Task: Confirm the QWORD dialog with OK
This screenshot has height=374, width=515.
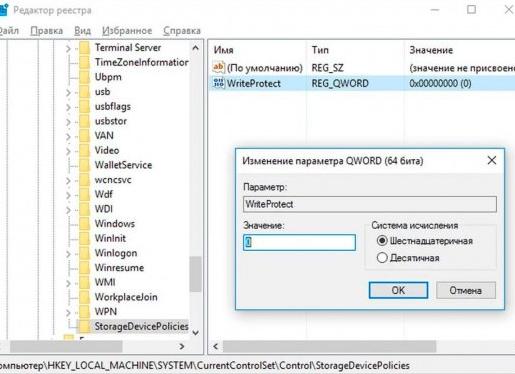Action: point(398,290)
